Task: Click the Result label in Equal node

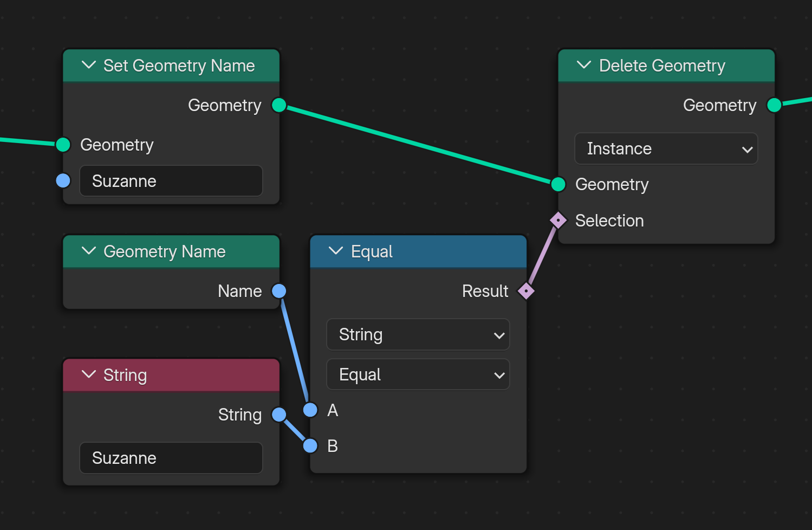Action: 485,291
